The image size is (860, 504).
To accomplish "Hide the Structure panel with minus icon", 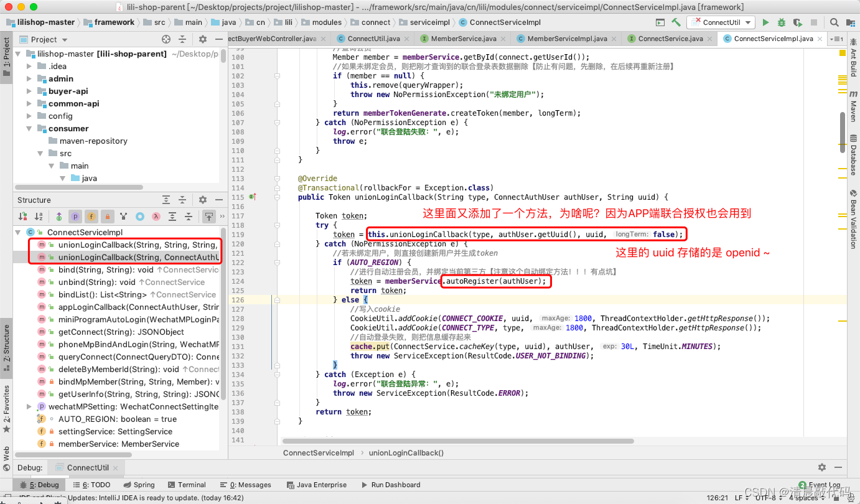I will (x=218, y=200).
